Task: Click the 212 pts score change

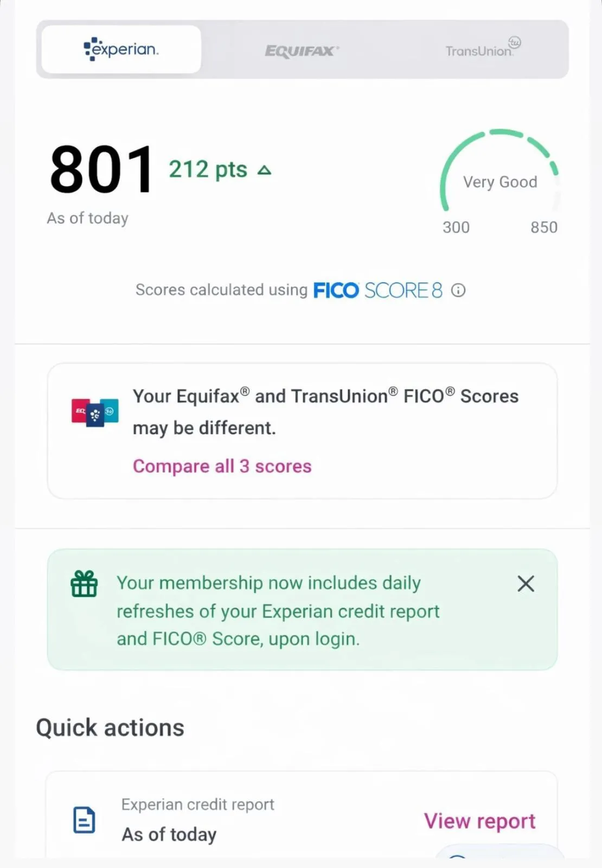Action: (x=208, y=169)
